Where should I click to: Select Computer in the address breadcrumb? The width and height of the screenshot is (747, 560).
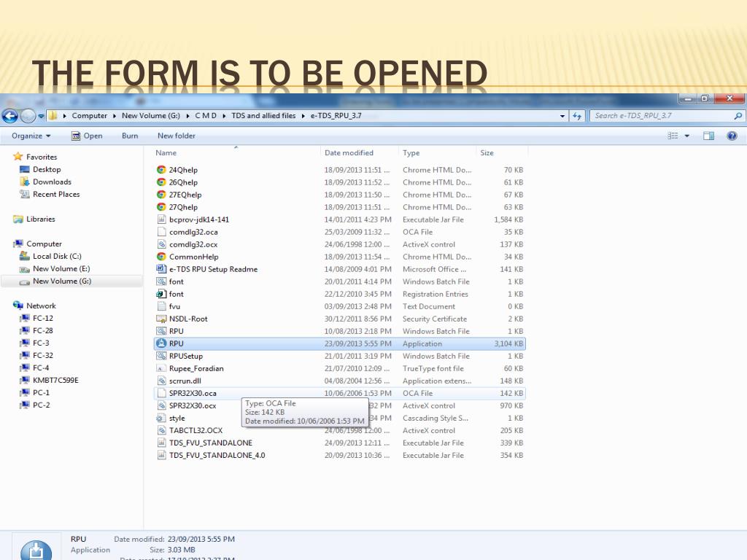coord(89,116)
